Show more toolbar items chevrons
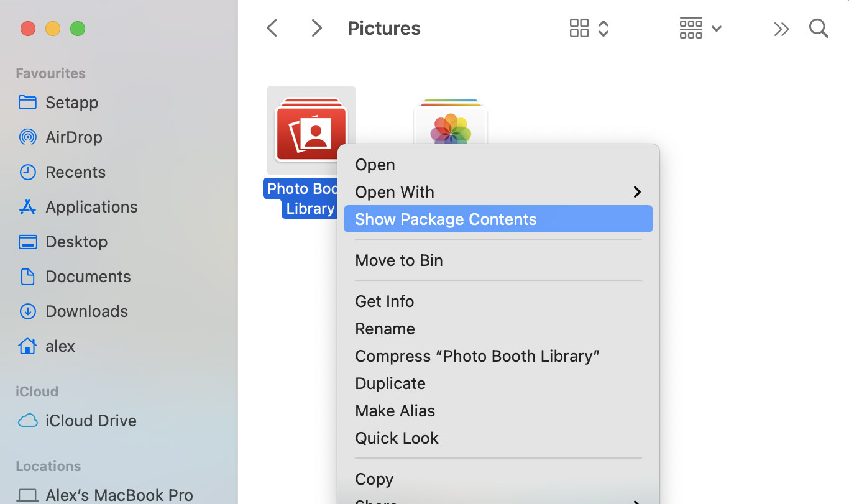849x504 pixels. pos(781,29)
